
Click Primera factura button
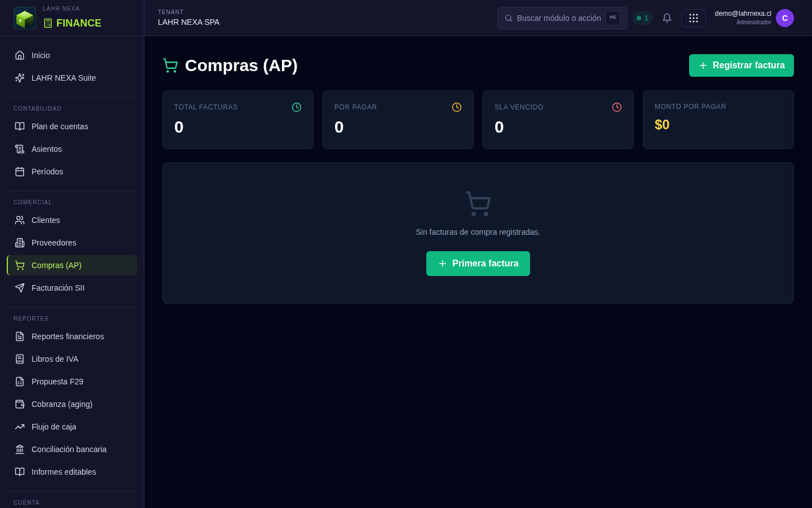coord(478,264)
